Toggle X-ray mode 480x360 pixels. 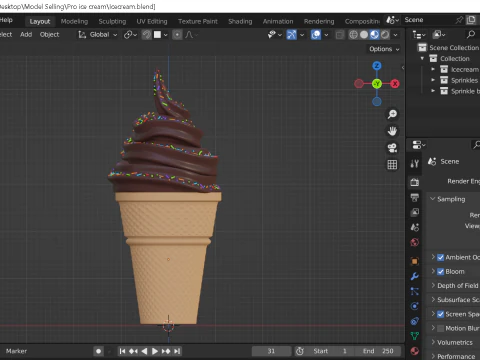point(339,35)
